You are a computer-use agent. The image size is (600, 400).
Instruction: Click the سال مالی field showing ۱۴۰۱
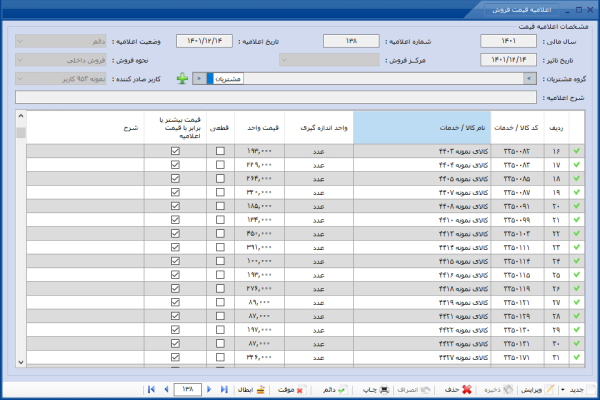coord(509,41)
